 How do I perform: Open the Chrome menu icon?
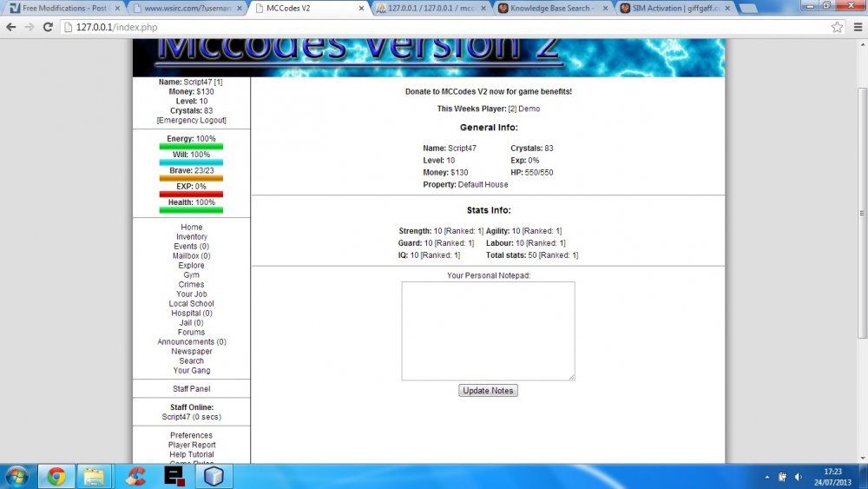(x=856, y=27)
